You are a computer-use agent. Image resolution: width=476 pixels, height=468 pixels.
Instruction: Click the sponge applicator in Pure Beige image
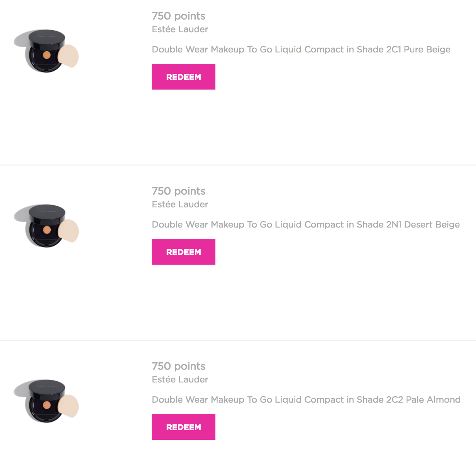point(69,56)
